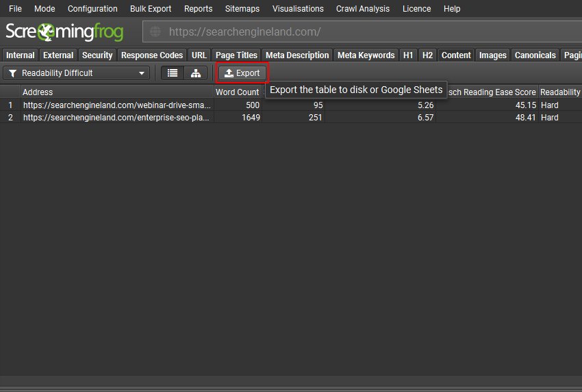Click the globe icon in URL bar
This screenshot has width=582, height=392.
[x=155, y=31]
